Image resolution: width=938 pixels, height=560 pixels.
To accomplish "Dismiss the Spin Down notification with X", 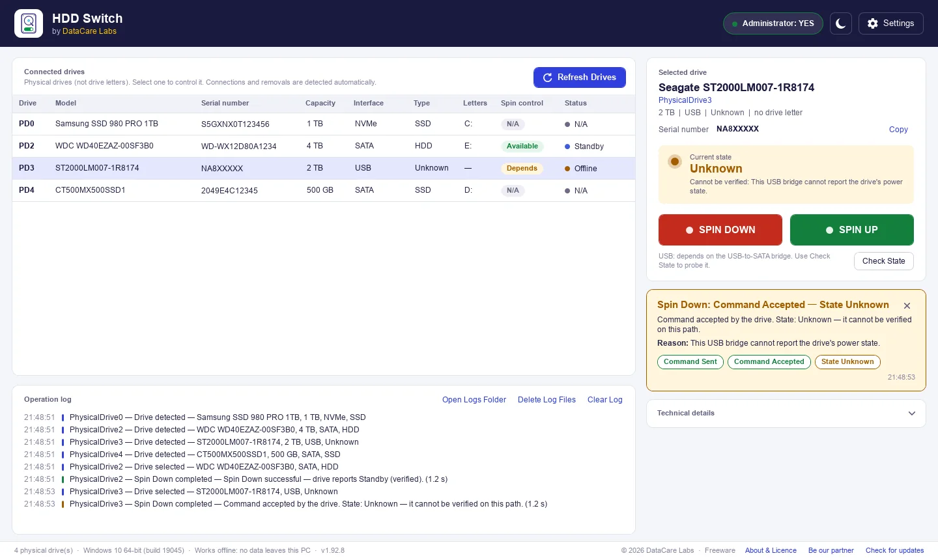I will 907,305.
